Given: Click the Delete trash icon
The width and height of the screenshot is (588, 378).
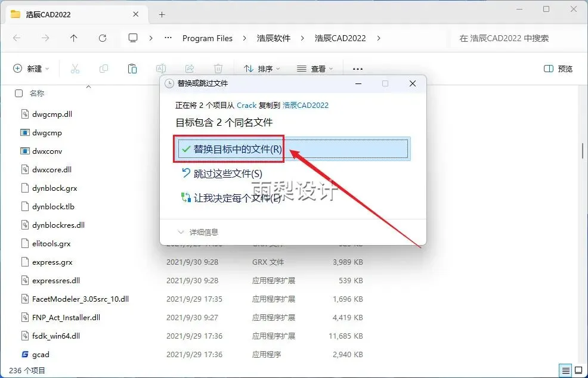Looking at the screenshot, I should coord(218,69).
